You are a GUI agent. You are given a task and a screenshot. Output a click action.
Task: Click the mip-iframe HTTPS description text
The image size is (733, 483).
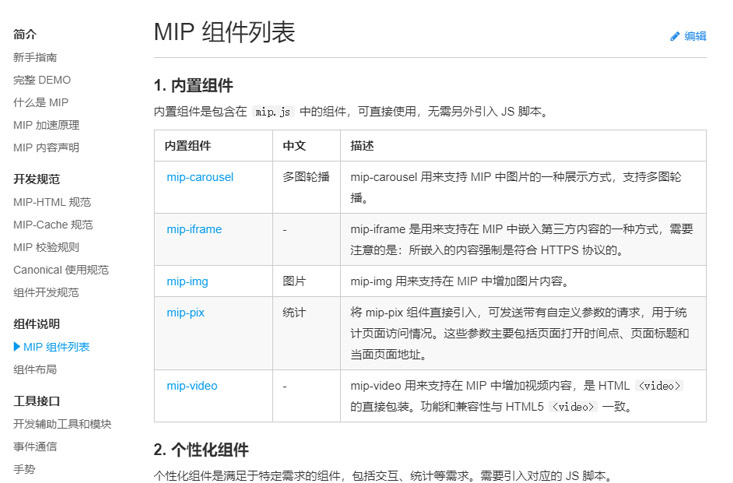tap(521, 239)
